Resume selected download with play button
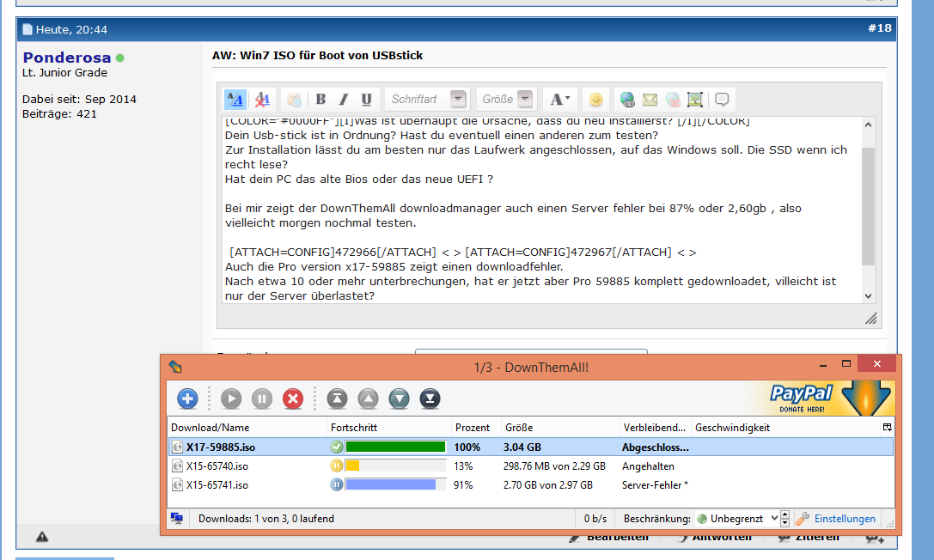 (x=231, y=399)
